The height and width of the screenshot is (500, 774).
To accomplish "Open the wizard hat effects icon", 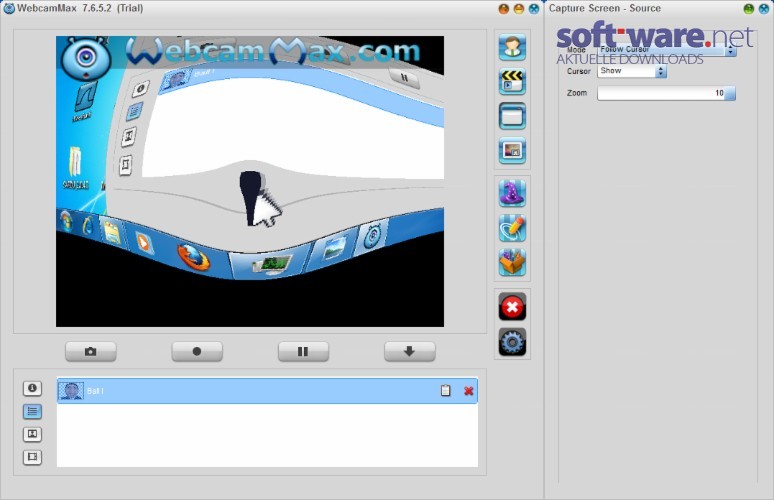I will tap(512, 193).
